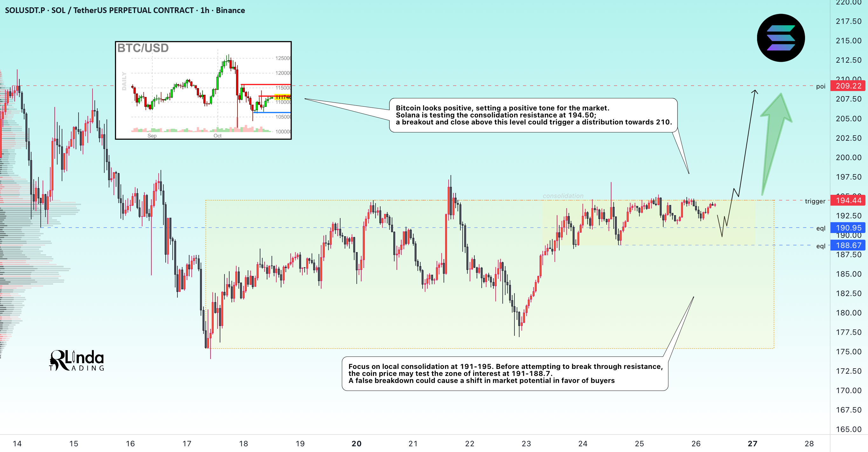Screen dimensions: 868x452
Task: Click date 17 on the time axis
Action: click(x=187, y=444)
